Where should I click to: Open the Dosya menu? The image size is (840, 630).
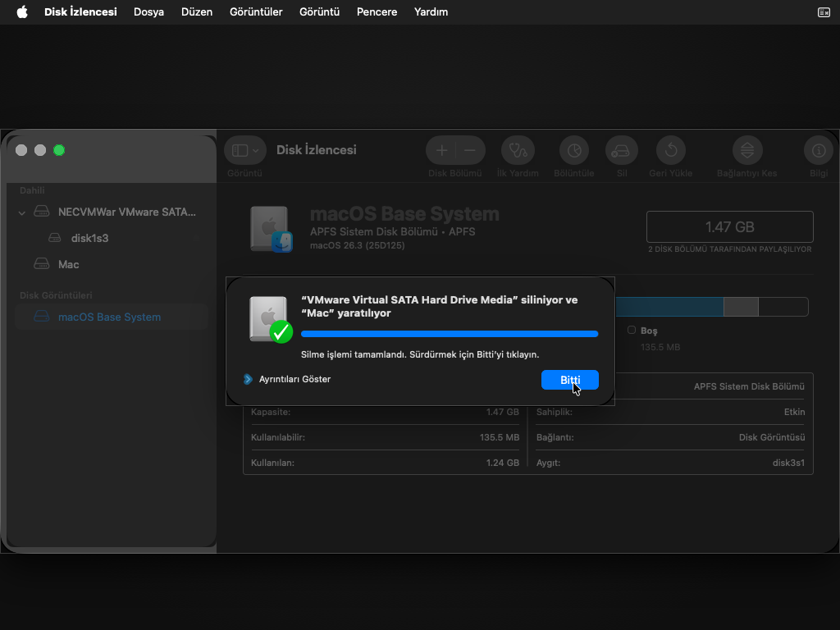tap(148, 11)
